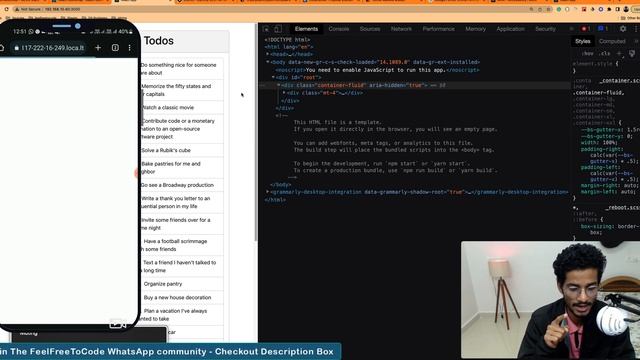Tap the phone address bar lock icon
Screen dimensions: 640x360
[x=16, y=48]
